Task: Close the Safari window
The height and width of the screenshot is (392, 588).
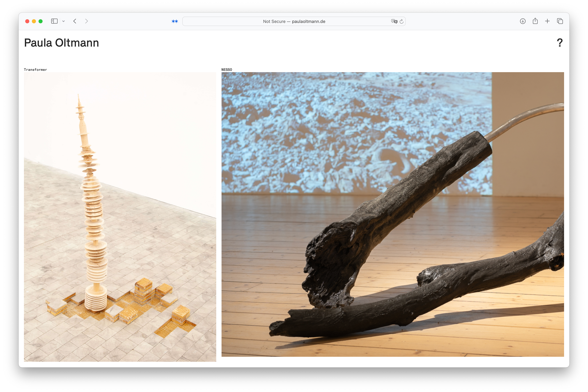Action: tap(27, 21)
